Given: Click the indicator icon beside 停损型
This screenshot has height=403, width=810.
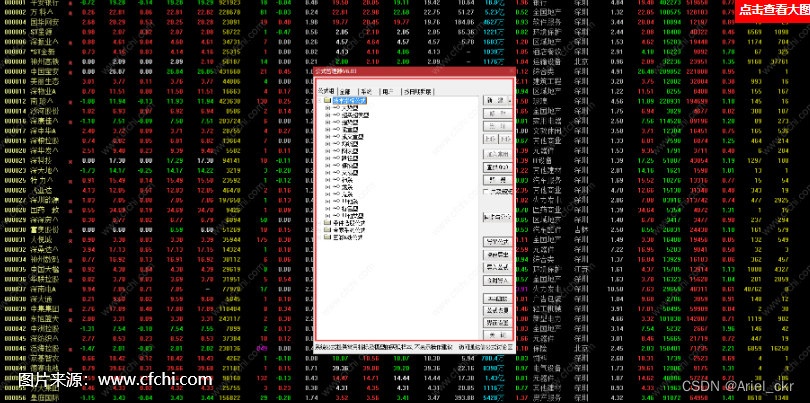Looking at the screenshot, I should coord(336,165).
